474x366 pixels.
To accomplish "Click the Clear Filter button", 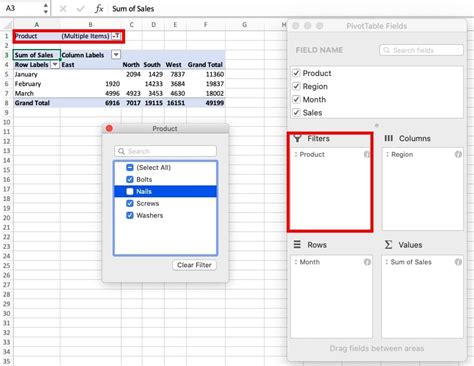I will [x=194, y=265].
